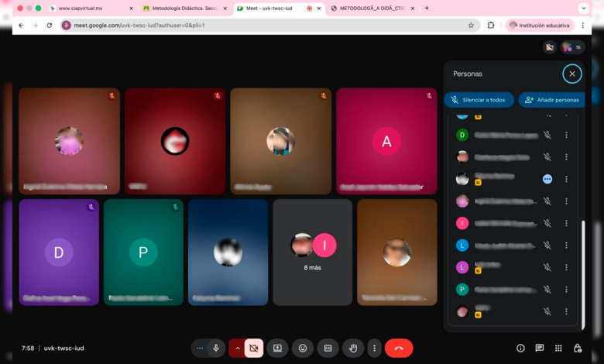This screenshot has width=604, height=364.
Task: Turn on the camera toggle button
Action: coord(253,349)
